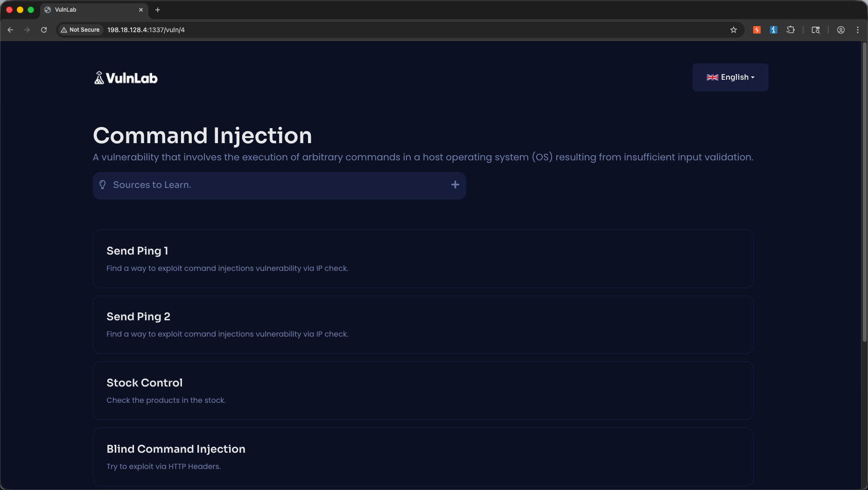
Task: Open the browser extensions puzzle icon
Action: (791, 30)
